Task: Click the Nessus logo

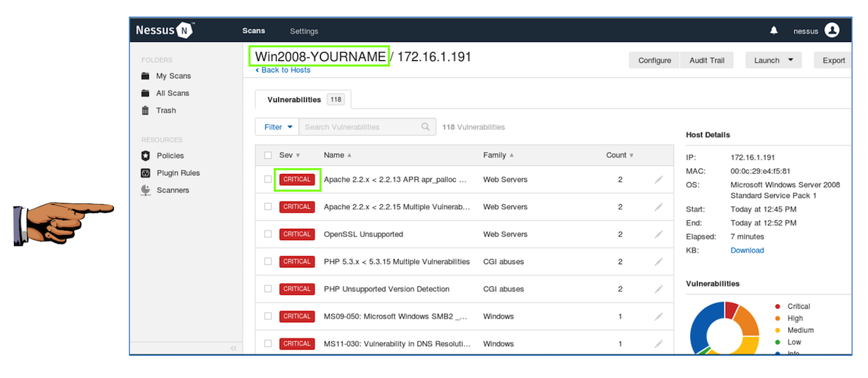Action: tap(164, 30)
